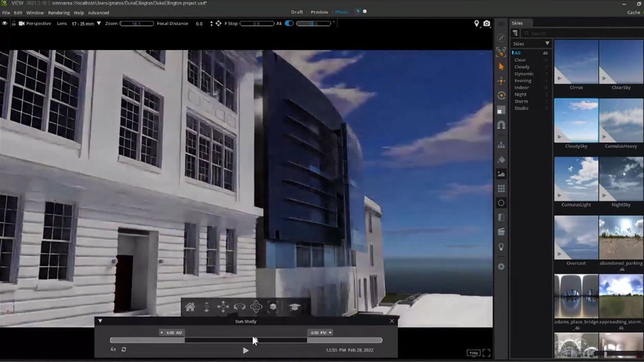Toggle the AE auto exposure switch

tap(288, 23)
